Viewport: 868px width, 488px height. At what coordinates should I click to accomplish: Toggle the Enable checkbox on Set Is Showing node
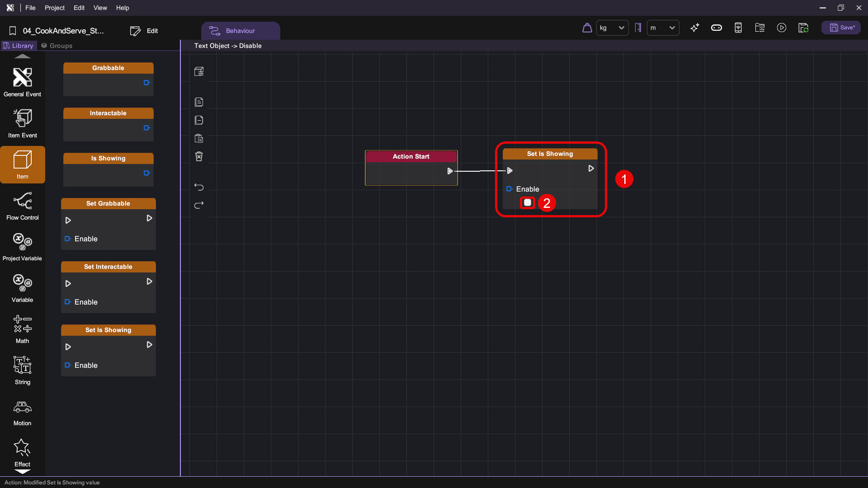point(527,203)
